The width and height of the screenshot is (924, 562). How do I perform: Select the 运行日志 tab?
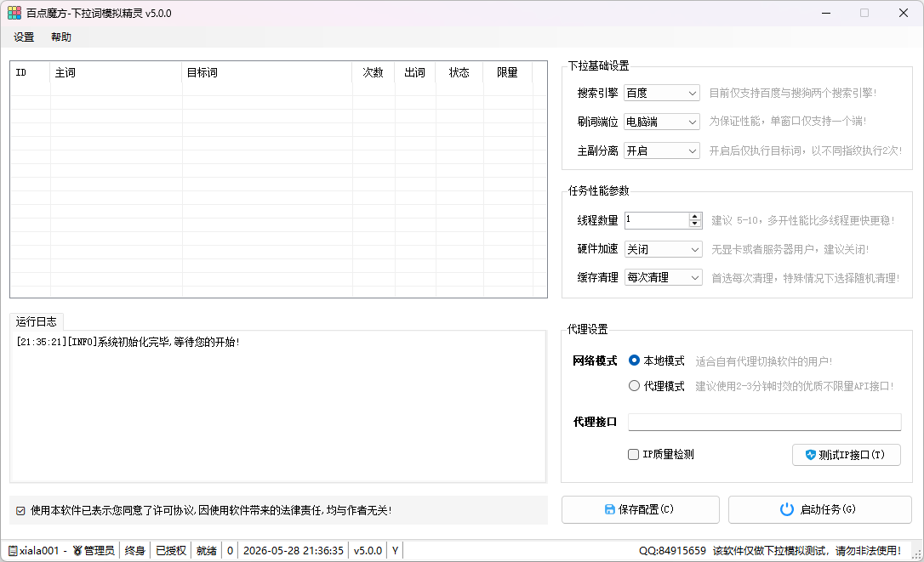click(37, 321)
